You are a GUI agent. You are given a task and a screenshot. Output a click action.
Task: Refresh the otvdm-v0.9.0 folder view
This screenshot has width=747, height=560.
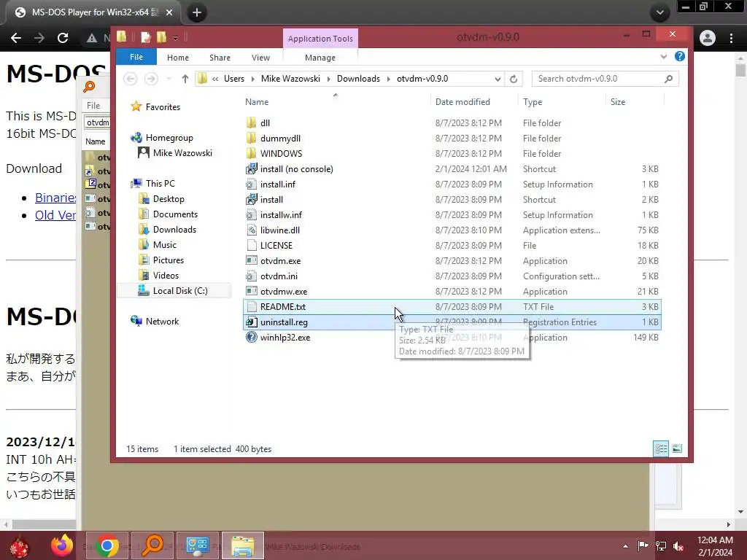pos(514,79)
